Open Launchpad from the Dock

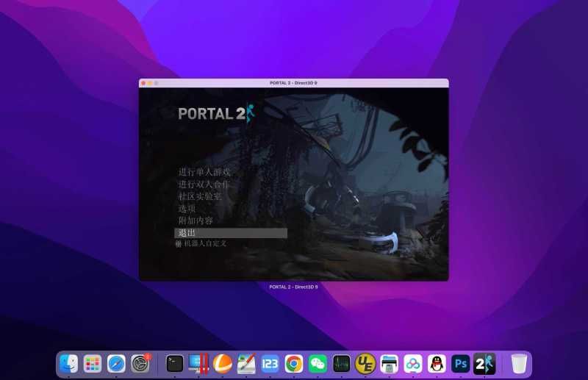[x=93, y=364]
